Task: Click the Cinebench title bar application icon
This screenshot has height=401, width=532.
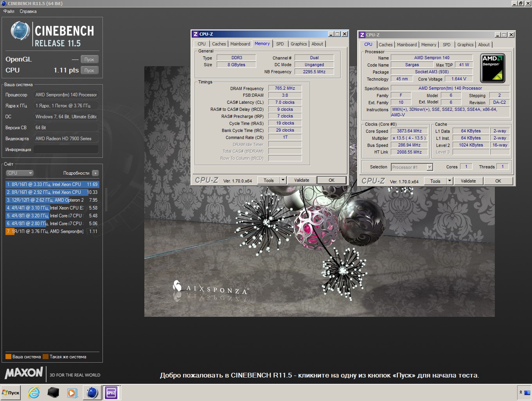Action: click(4, 3)
